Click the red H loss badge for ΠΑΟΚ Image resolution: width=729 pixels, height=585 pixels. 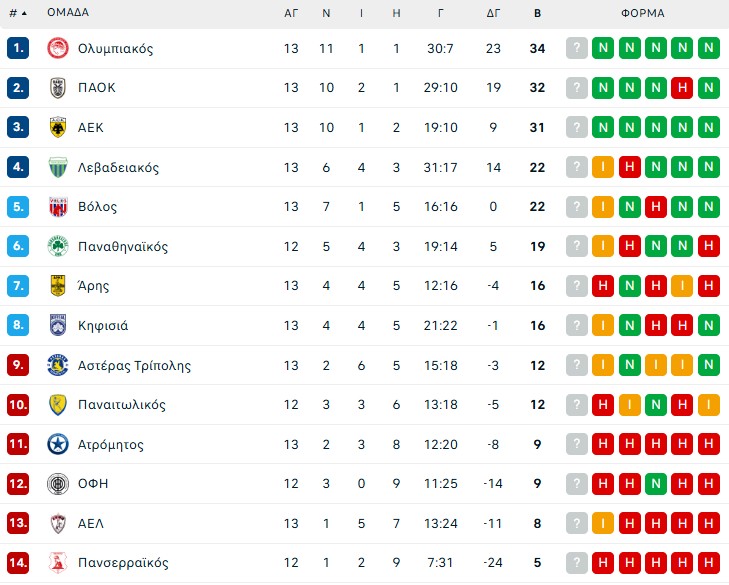pos(682,88)
